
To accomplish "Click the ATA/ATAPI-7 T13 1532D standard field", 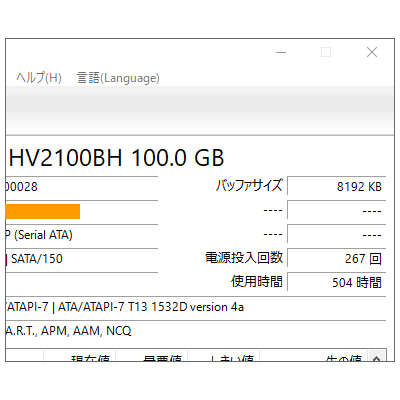I will 196,307.
